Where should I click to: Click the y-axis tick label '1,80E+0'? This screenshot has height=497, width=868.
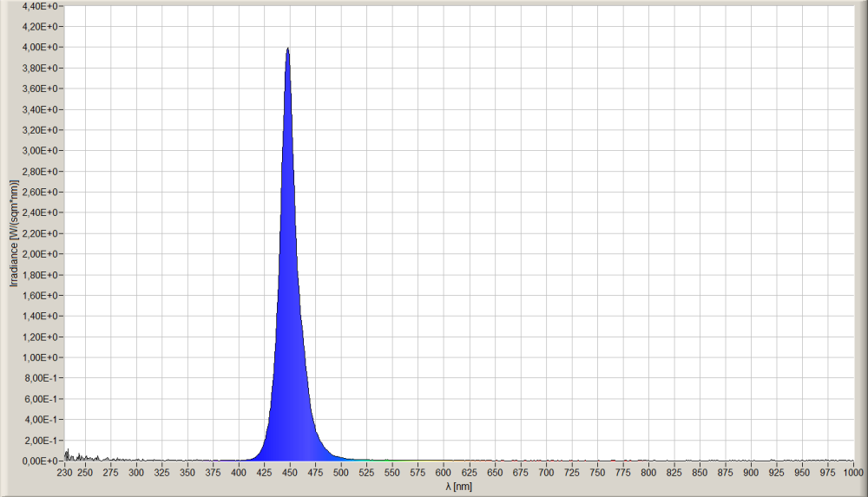tap(41, 275)
